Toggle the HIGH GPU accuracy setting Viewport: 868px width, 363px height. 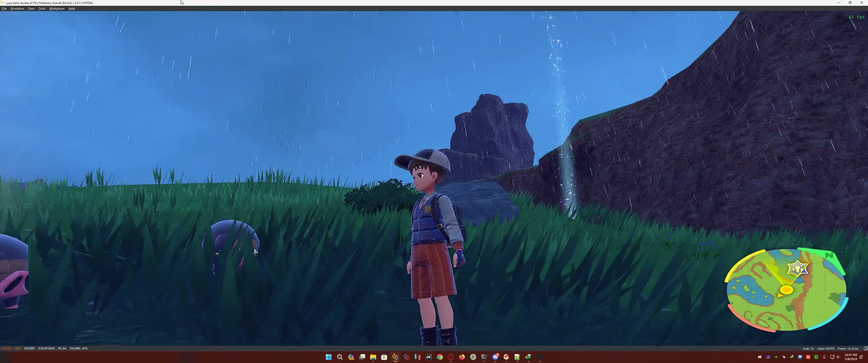tap(18, 348)
